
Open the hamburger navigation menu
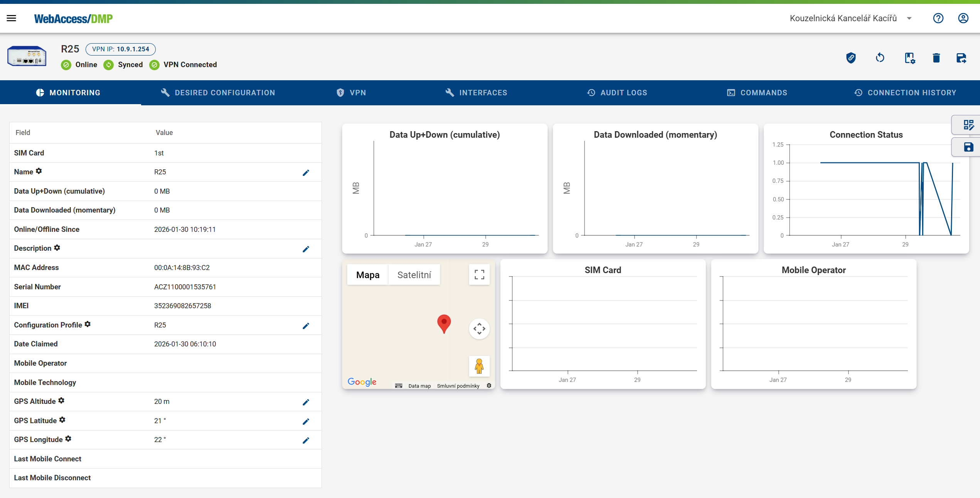[11, 18]
